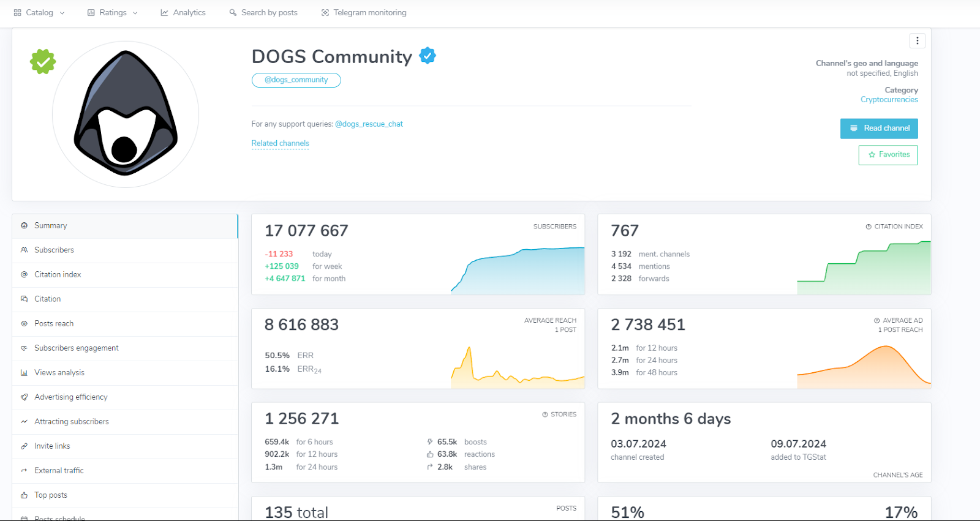Open the three-dot options menu
The width and height of the screenshot is (980, 521).
[x=917, y=41]
